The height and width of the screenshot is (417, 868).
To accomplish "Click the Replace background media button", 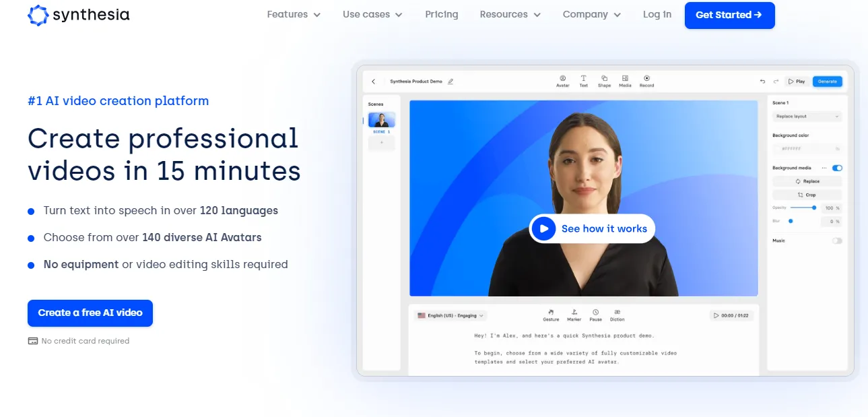I will click(x=807, y=181).
